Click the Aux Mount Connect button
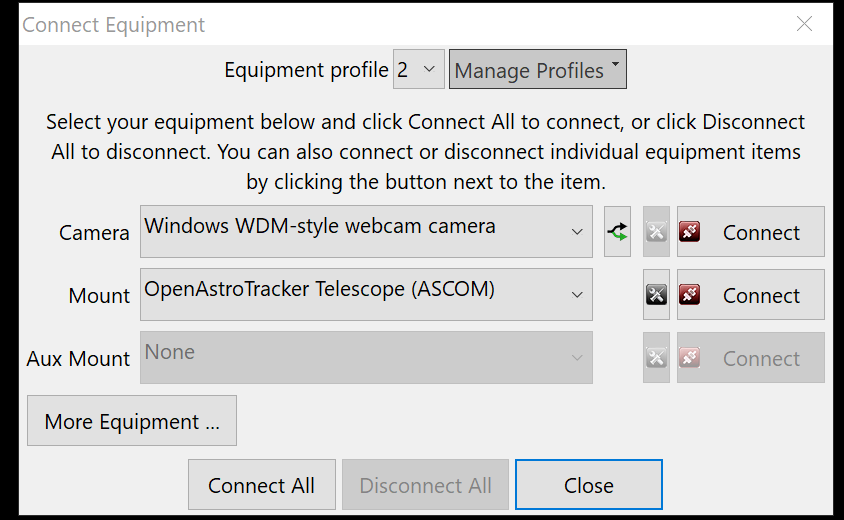The image size is (844, 520). click(x=750, y=357)
